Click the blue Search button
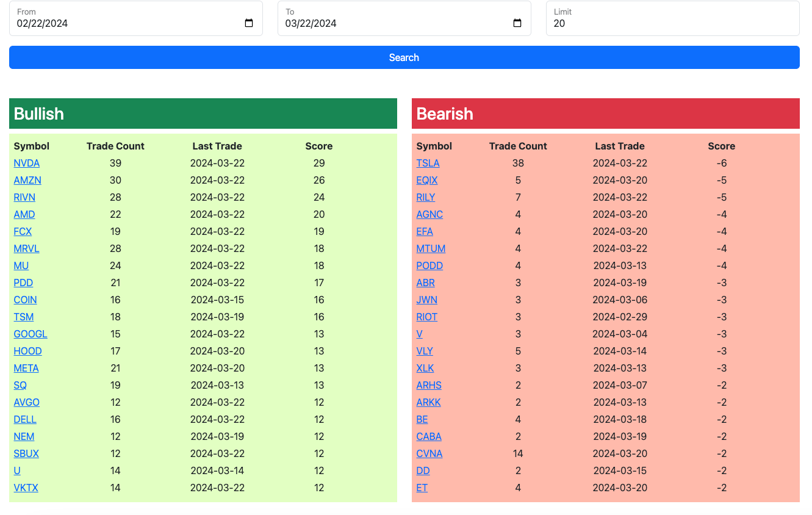This screenshot has width=812, height=515. point(404,57)
